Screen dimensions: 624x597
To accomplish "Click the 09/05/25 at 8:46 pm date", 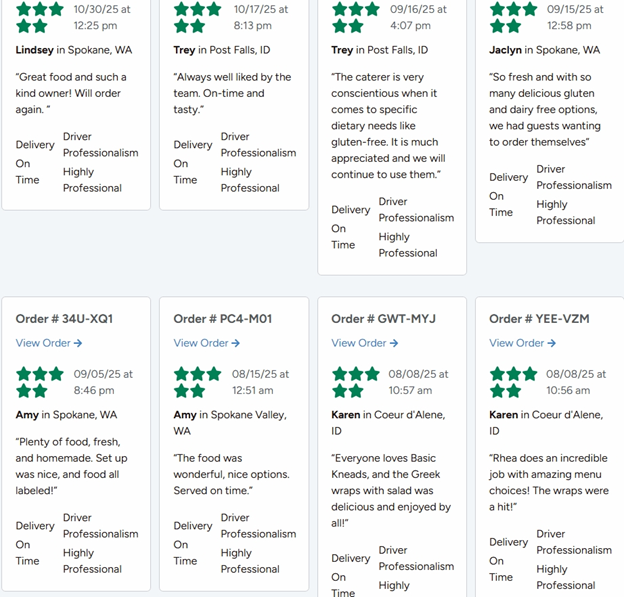I will [x=103, y=382].
